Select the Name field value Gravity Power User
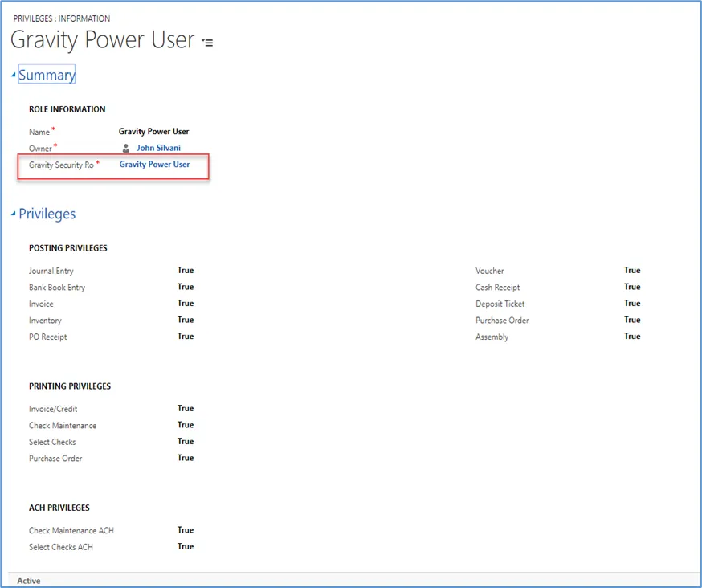702x588 pixels. pos(153,131)
